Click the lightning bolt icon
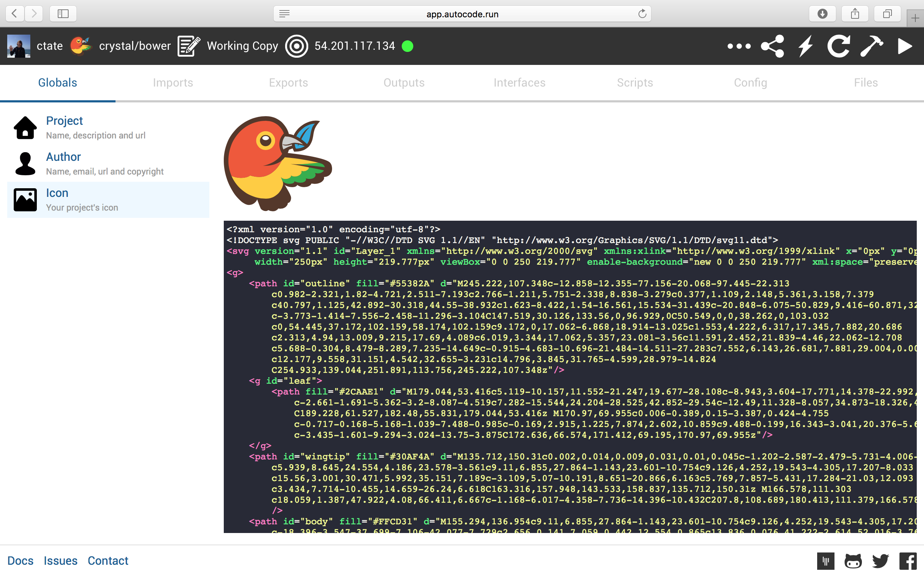The height and width of the screenshot is (577, 924). (806, 46)
